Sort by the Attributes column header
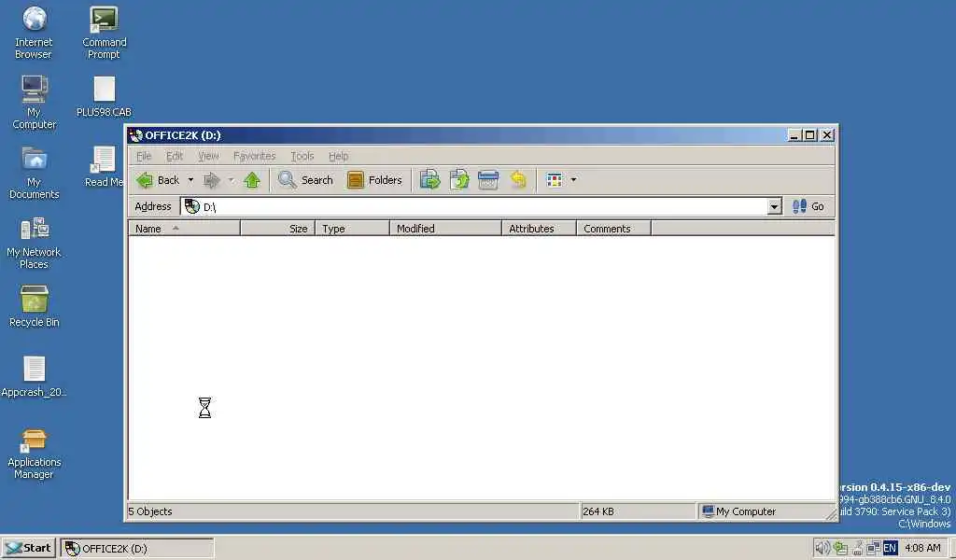956x560 pixels. [539, 229]
